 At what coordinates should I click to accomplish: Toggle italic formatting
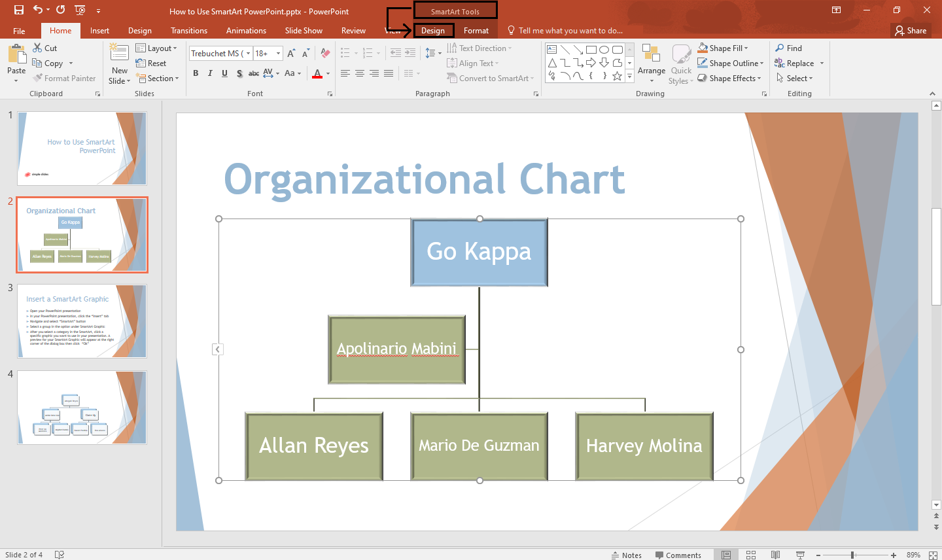click(210, 73)
